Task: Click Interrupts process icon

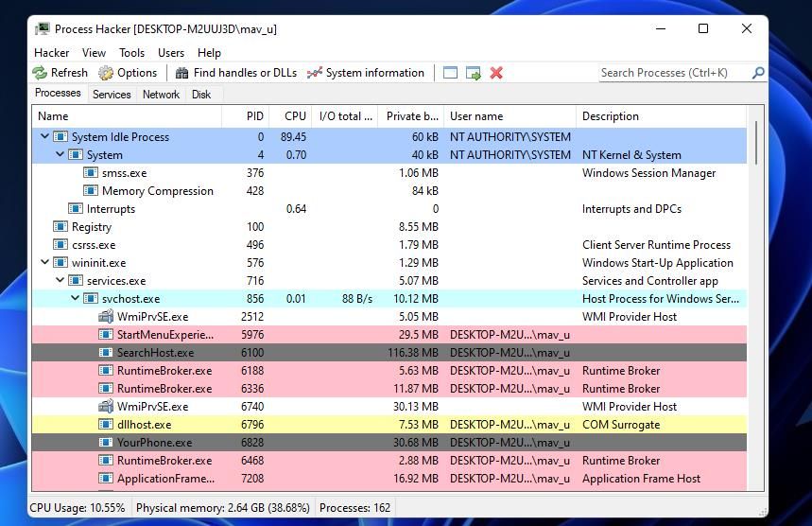Action: pos(76,209)
